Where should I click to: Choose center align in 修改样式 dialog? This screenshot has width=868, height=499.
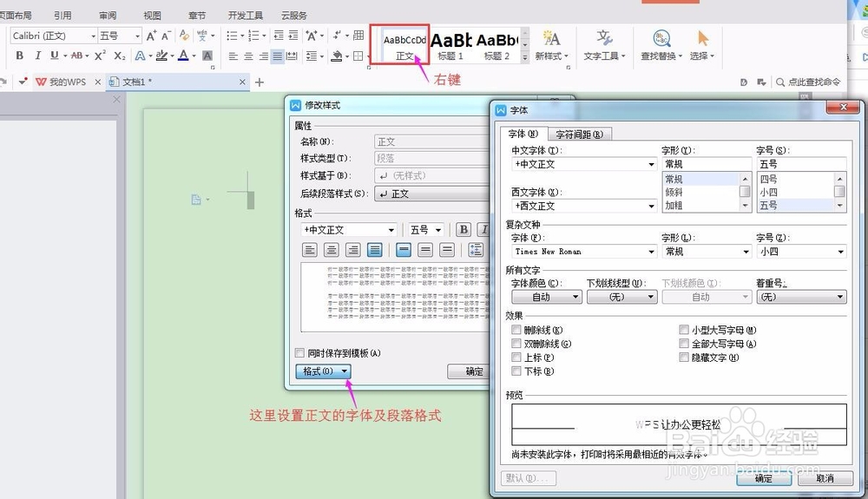click(x=331, y=250)
